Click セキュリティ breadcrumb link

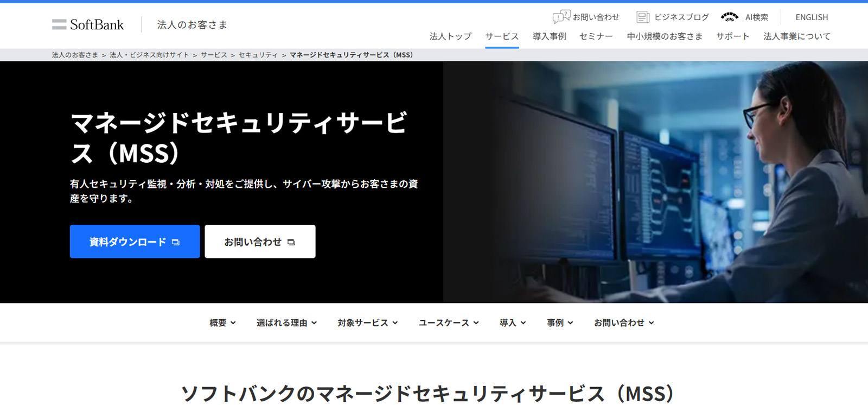(x=258, y=55)
